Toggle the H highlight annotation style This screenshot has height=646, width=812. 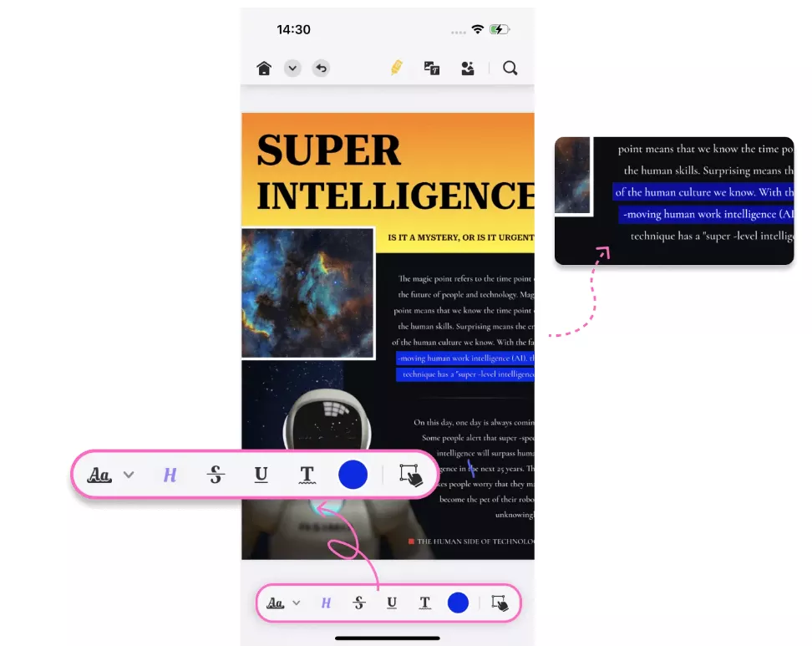pyautogui.click(x=170, y=475)
